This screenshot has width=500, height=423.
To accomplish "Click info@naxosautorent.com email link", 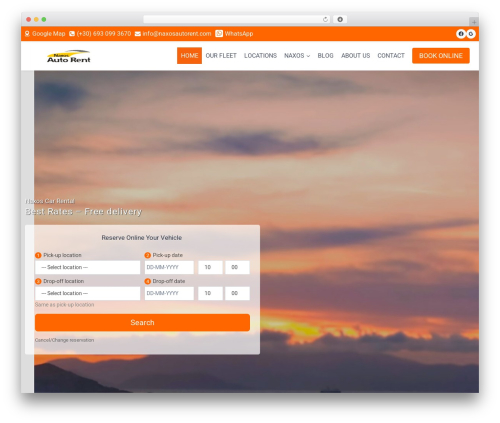I will coord(177,34).
